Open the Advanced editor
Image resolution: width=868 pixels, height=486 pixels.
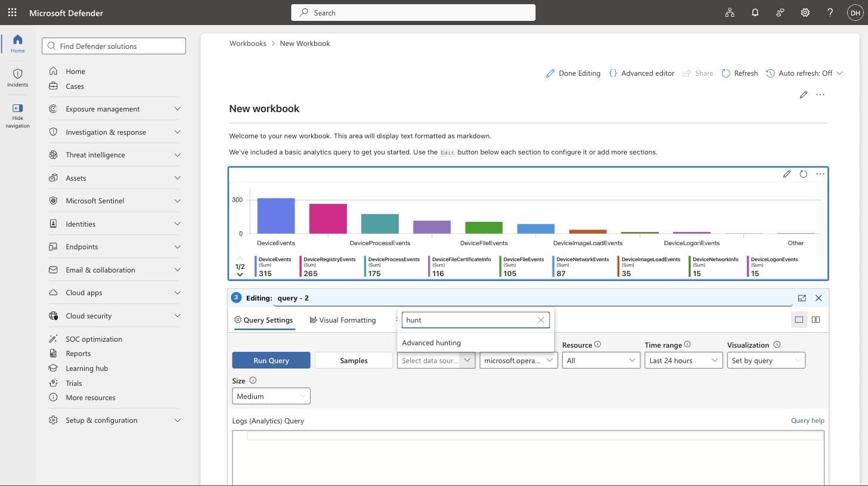[641, 73]
